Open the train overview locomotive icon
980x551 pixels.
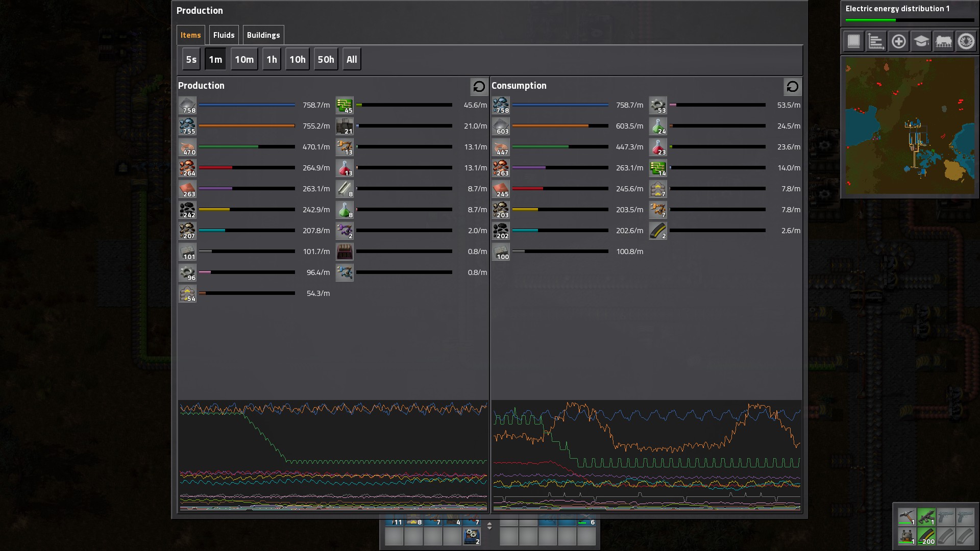943,41
